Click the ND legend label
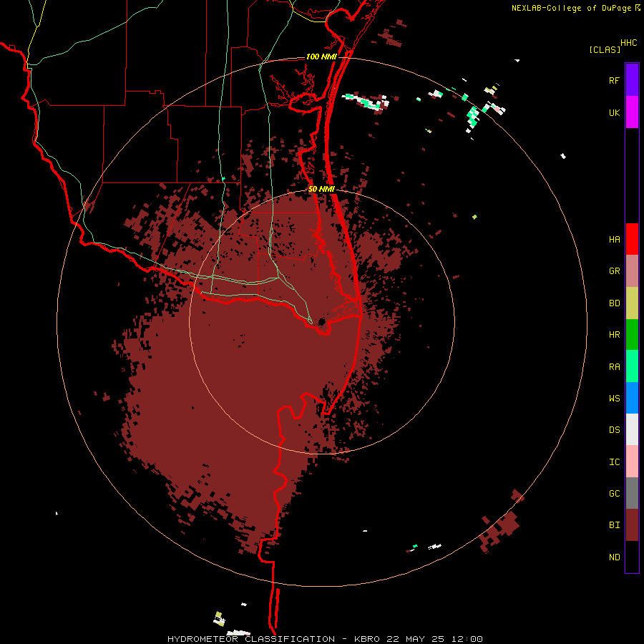The image size is (644, 644). point(614,557)
